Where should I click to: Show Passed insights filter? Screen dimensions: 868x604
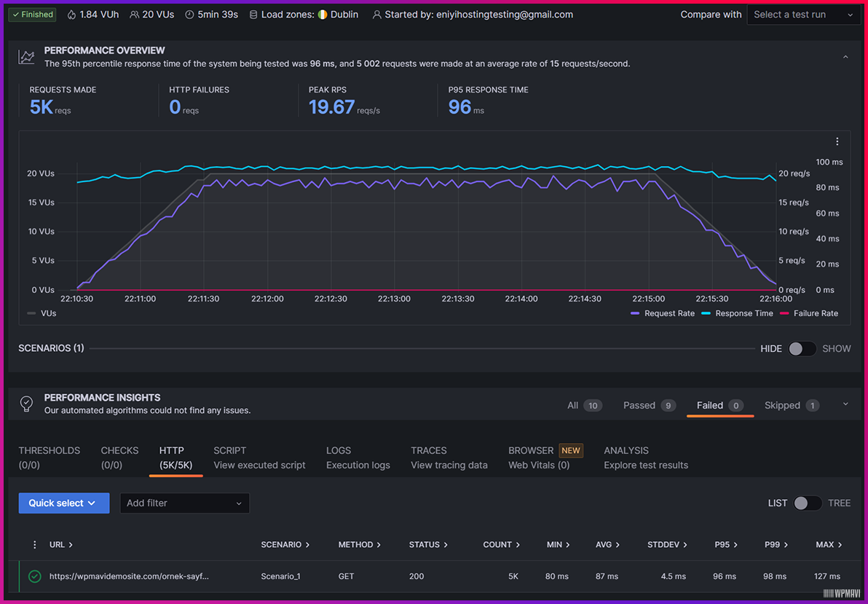pyautogui.click(x=650, y=406)
